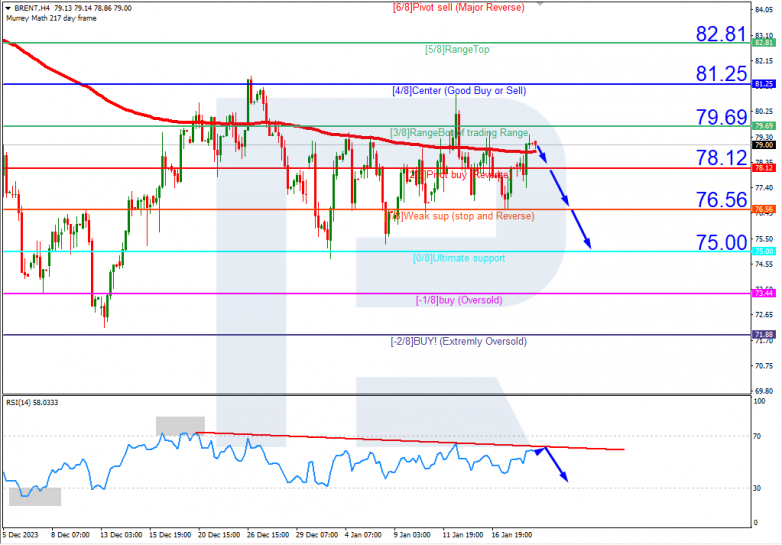Screen dimensions: 782x545
Task: Select the [-1/8]buy (Oversold) label
Action: pos(459,300)
